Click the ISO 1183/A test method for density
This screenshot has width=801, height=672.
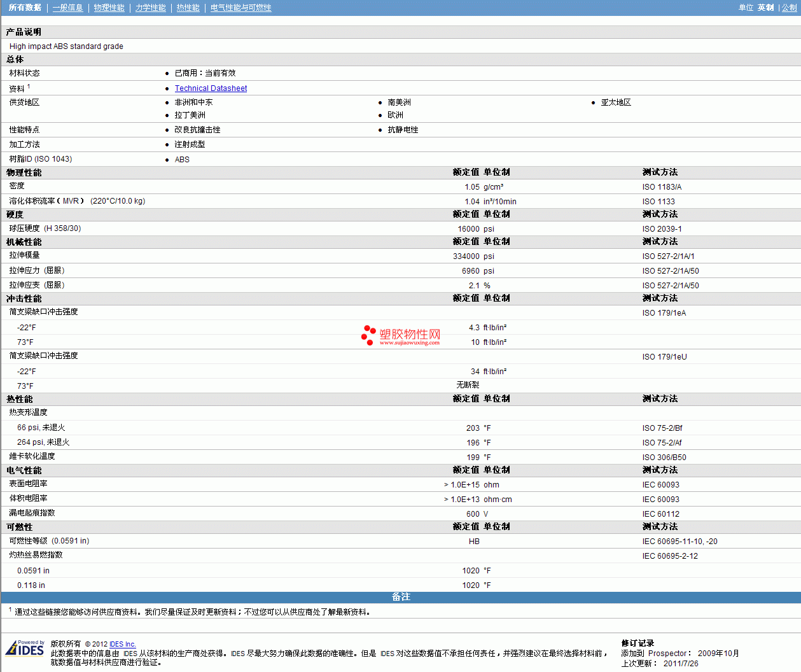pos(662,187)
